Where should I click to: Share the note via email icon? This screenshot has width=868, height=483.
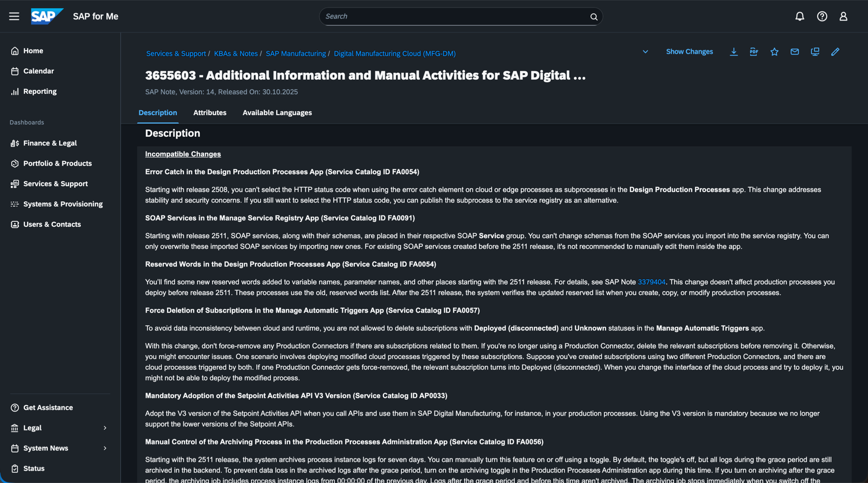coord(795,52)
